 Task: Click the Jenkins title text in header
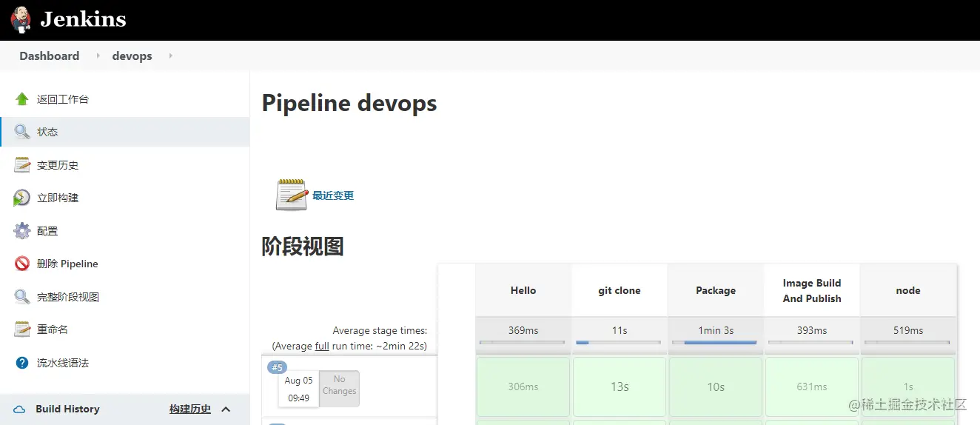coord(83,19)
